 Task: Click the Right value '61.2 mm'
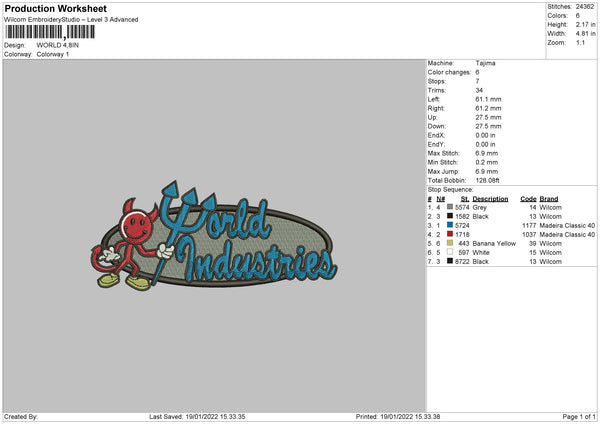[x=488, y=108]
